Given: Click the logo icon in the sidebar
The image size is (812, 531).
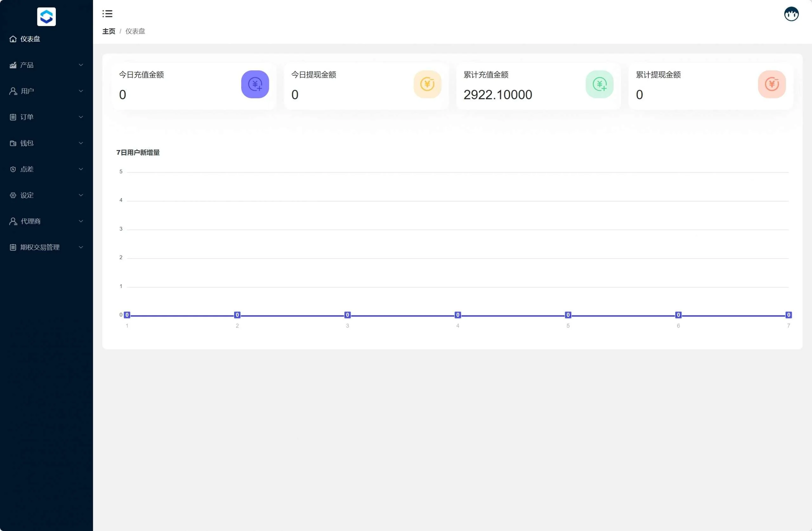Looking at the screenshot, I should click(x=46, y=16).
